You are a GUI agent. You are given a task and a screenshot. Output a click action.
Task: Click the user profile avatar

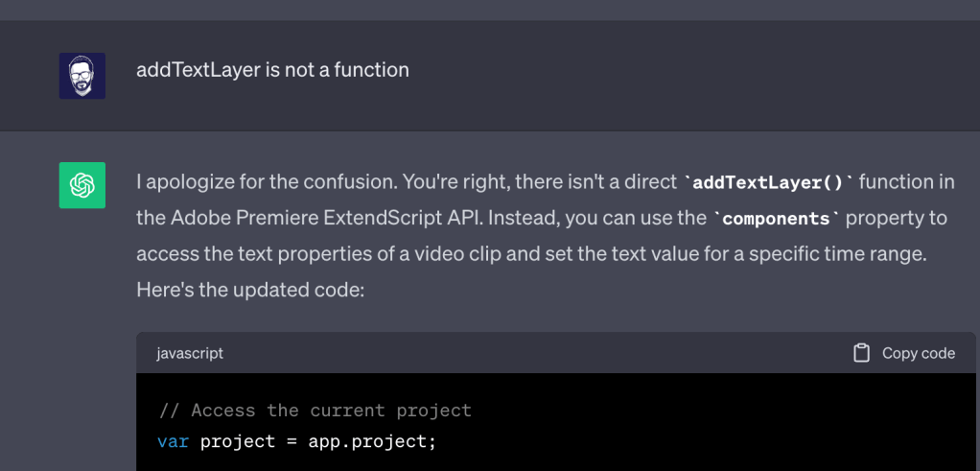tap(82, 76)
